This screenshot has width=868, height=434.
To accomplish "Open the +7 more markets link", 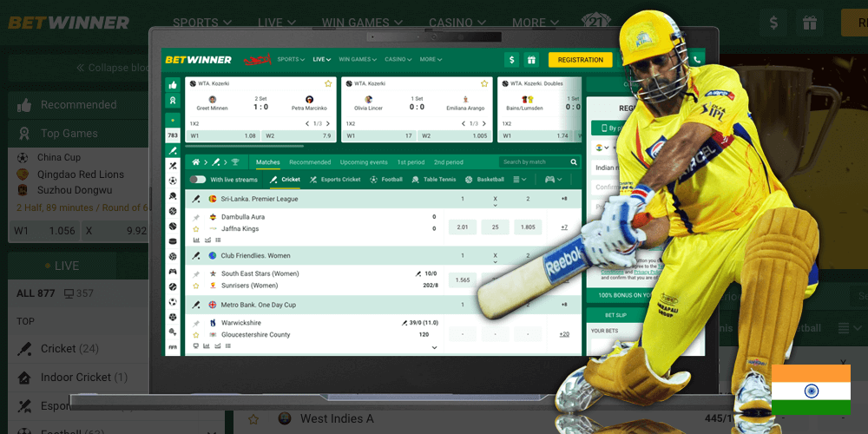I will click(x=564, y=227).
